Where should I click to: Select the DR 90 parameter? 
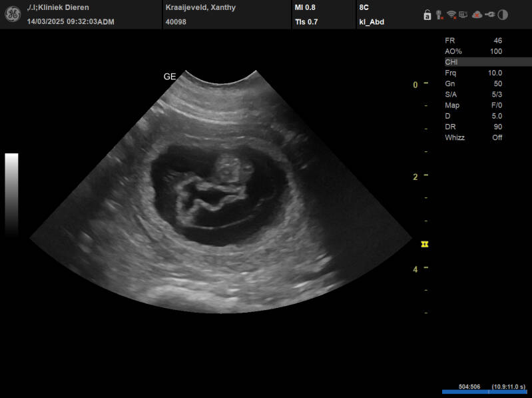(x=473, y=127)
